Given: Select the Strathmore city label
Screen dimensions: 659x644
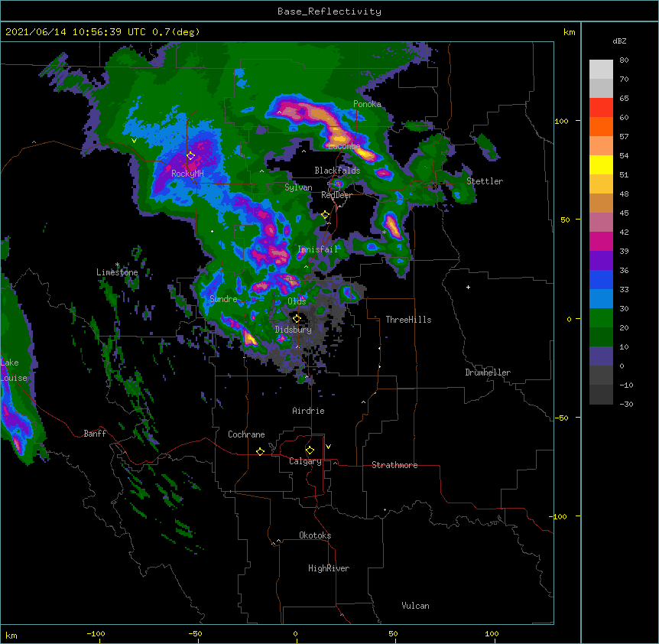Looking at the screenshot, I should click(x=394, y=465).
